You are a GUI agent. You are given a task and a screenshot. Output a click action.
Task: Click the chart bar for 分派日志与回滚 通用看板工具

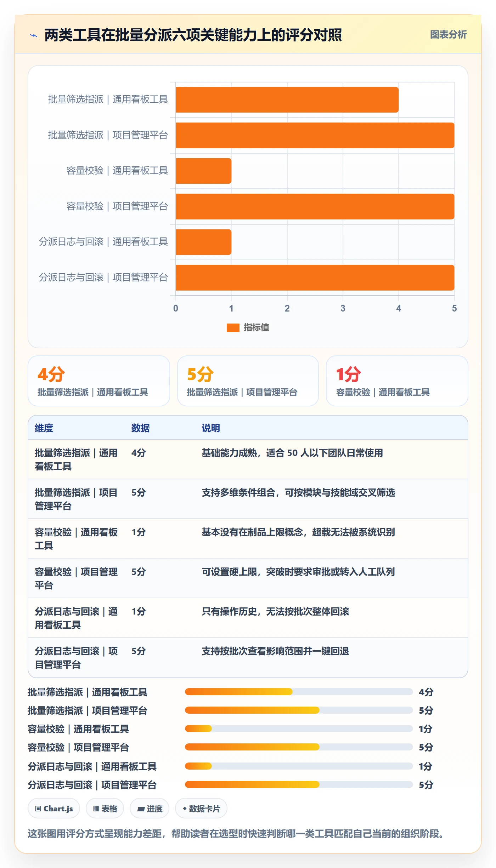[204, 242]
